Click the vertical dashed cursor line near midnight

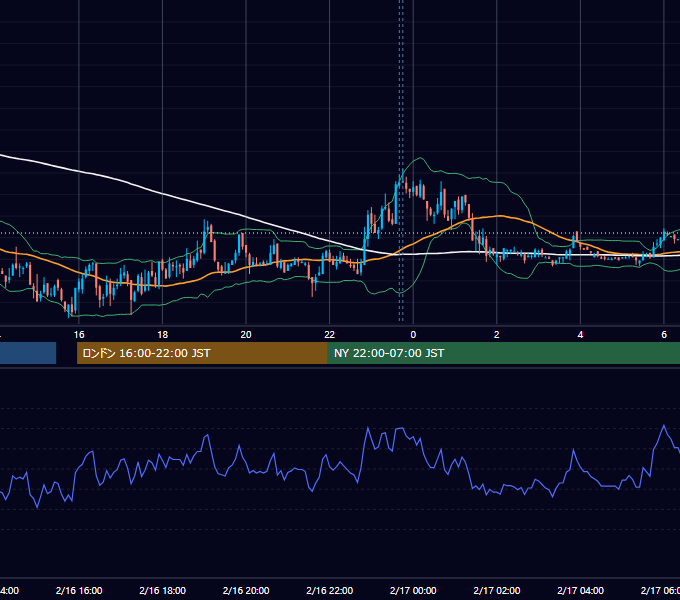coord(401,160)
